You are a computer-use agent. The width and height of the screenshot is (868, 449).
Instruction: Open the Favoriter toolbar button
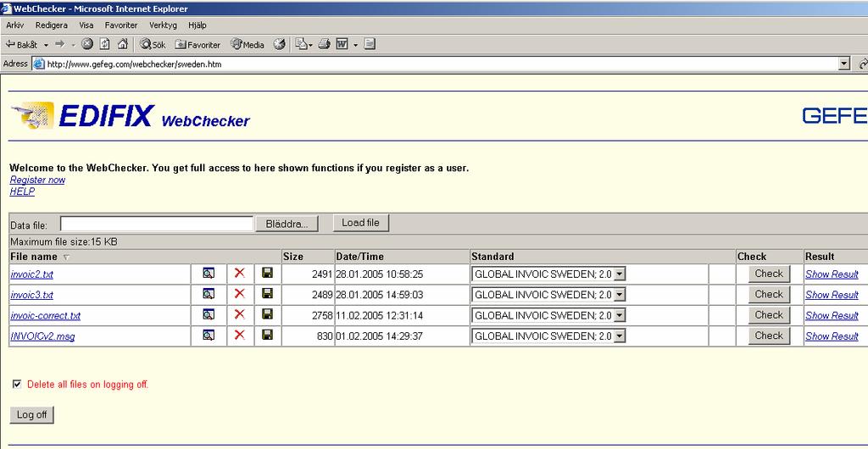click(x=198, y=44)
